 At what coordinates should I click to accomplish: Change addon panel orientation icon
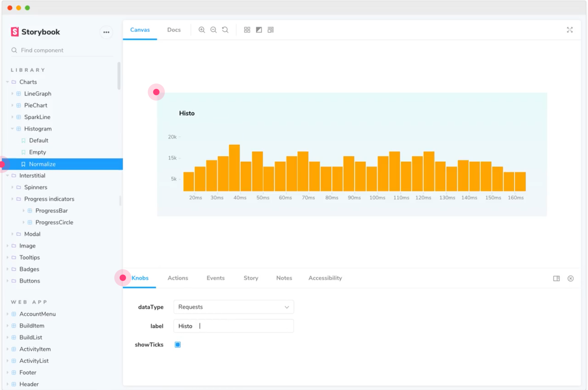pyautogui.click(x=556, y=278)
